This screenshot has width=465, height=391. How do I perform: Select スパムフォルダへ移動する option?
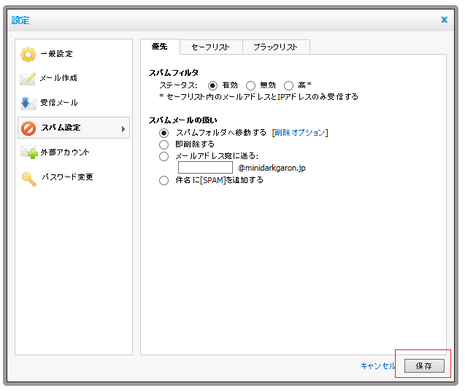(x=164, y=133)
